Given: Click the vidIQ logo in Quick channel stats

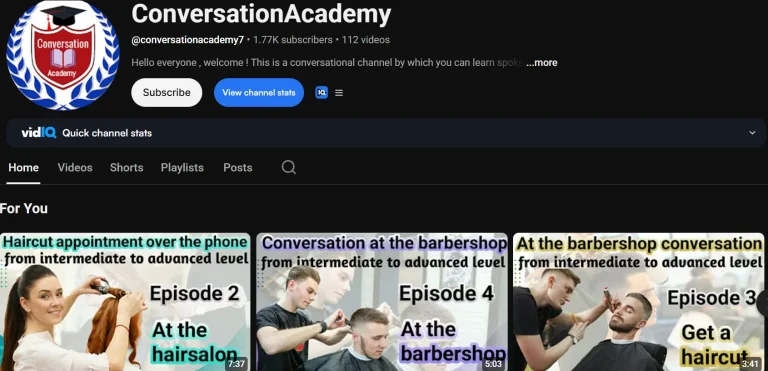Looking at the screenshot, I should tap(39, 133).
